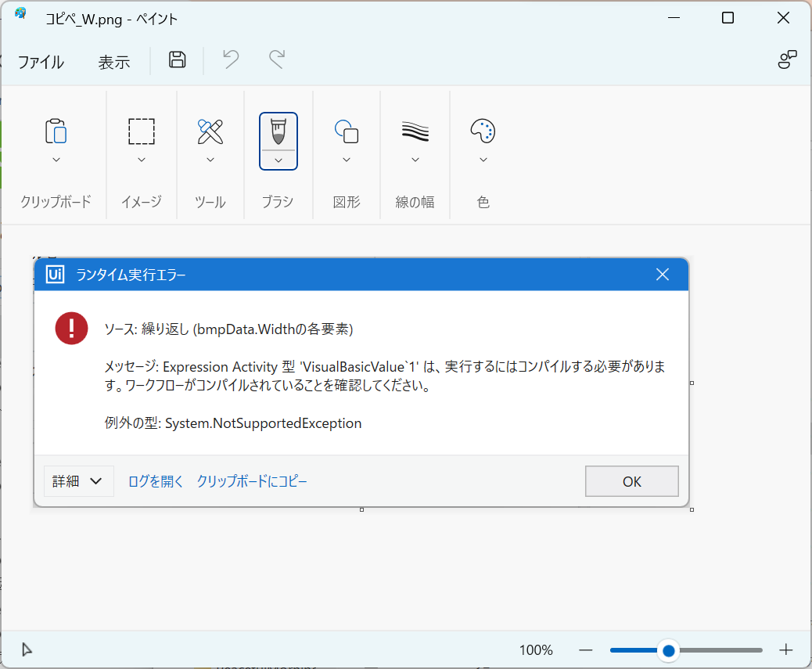Click the zoom out minus button

pos(585,649)
